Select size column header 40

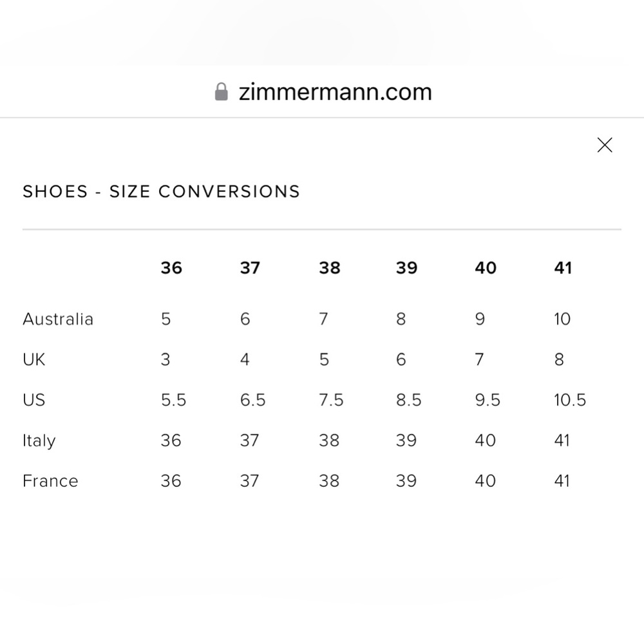(x=486, y=268)
